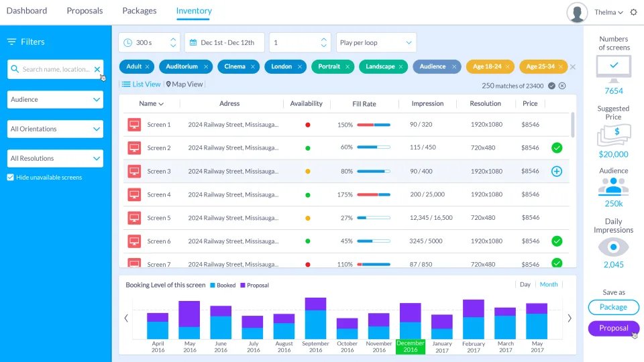
Task: Uncheck Hide unavailable screens
Action: pos(11,177)
